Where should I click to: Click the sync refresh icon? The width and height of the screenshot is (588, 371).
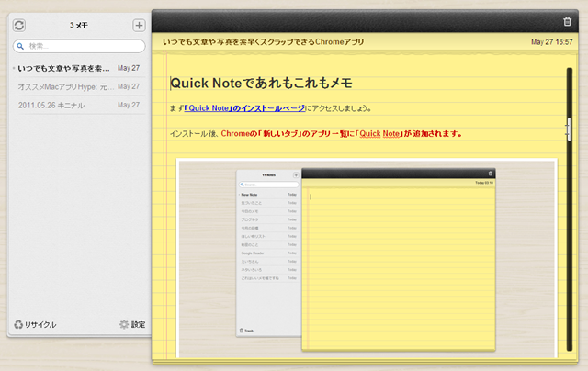(x=19, y=26)
